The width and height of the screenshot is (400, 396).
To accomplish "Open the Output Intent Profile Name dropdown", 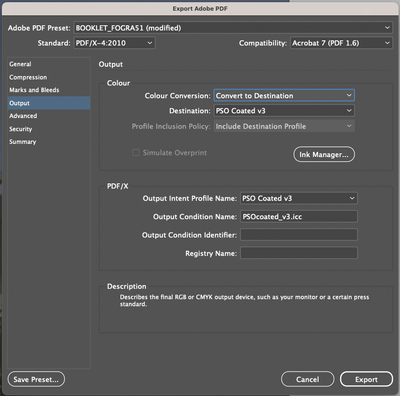I will (x=299, y=198).
